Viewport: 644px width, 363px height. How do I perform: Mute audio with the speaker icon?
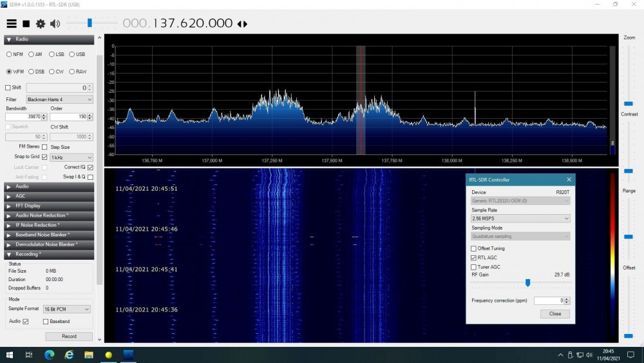pyautogui.click(x=55, y=24)
